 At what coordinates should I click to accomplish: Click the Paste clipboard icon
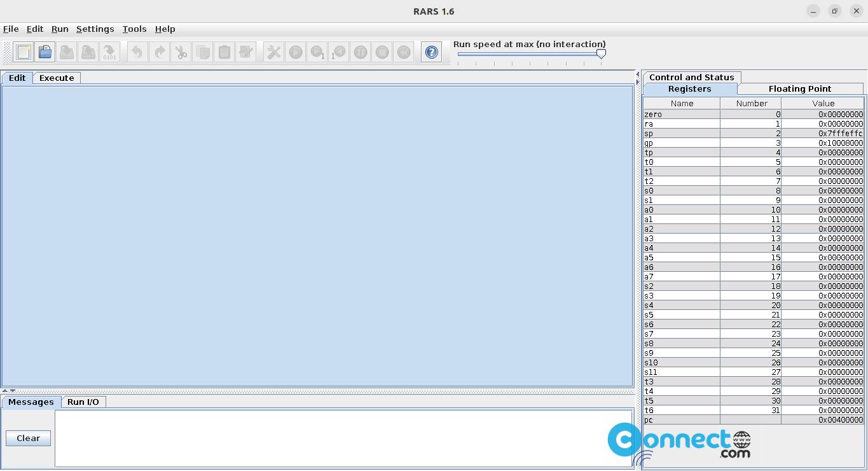224,52
